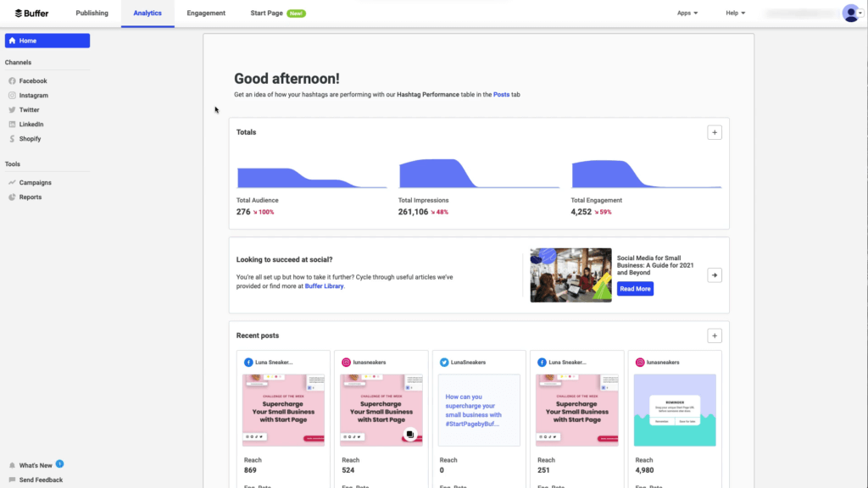
Task: Open the LinkedIn channel
Action: click(31, 124)
